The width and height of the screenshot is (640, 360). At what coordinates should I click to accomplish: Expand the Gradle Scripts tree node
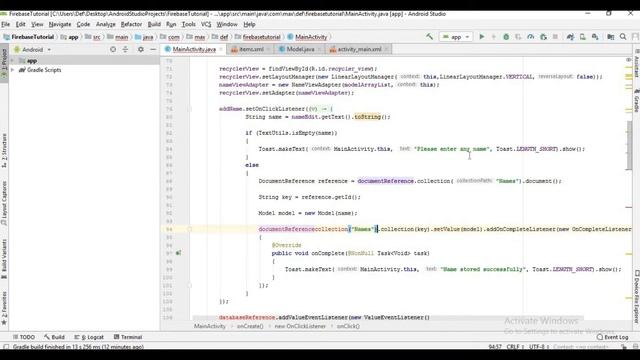pyautogui.click(x=13, y=70)
